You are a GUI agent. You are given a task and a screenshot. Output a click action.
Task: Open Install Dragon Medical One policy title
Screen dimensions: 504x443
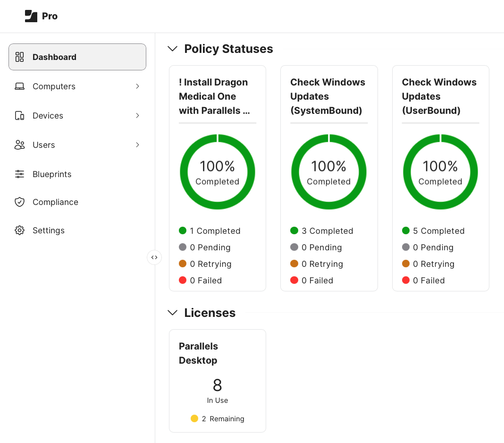click(x=214, y=96)
